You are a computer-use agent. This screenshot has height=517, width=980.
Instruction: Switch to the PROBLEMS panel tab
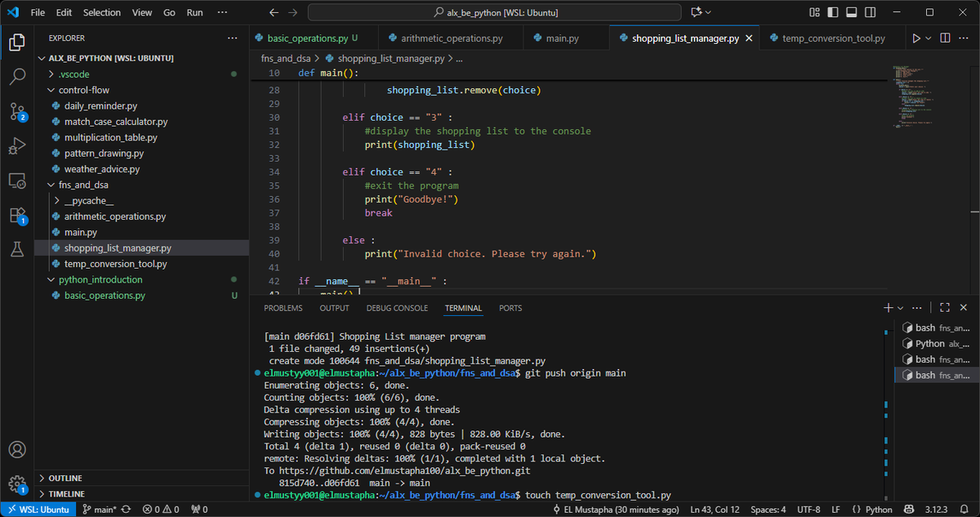(x=283, y=308)
